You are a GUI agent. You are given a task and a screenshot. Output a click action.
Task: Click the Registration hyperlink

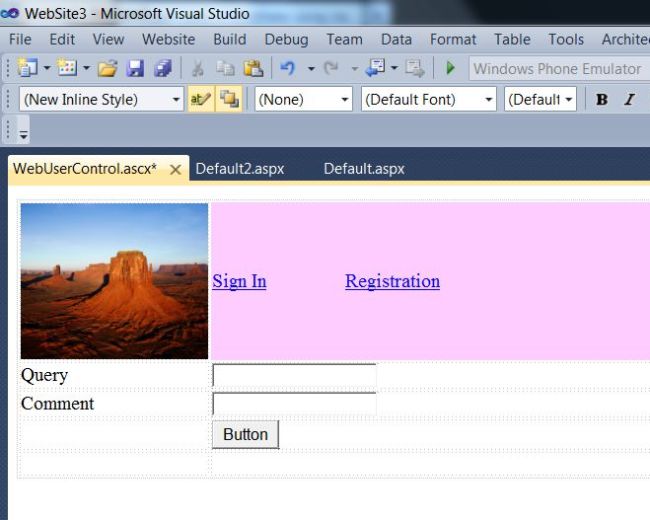tap(392, 281)
